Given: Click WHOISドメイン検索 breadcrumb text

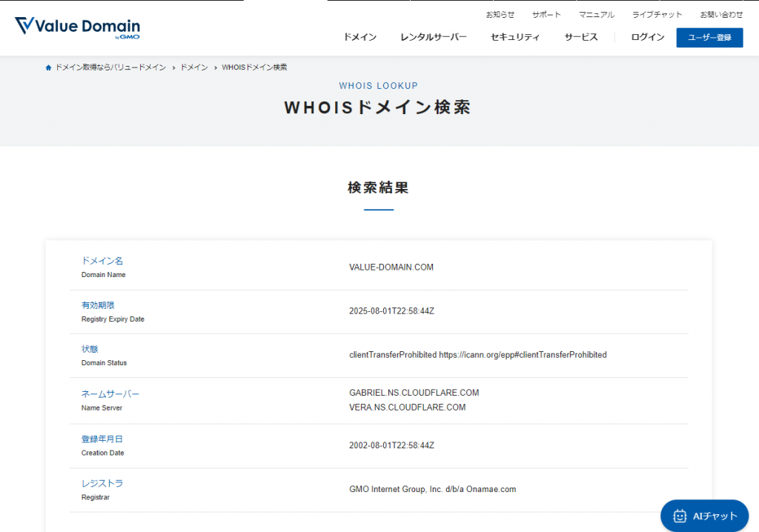Looking at the screenshot, I should pyautogui.click(x=254, y=67).
